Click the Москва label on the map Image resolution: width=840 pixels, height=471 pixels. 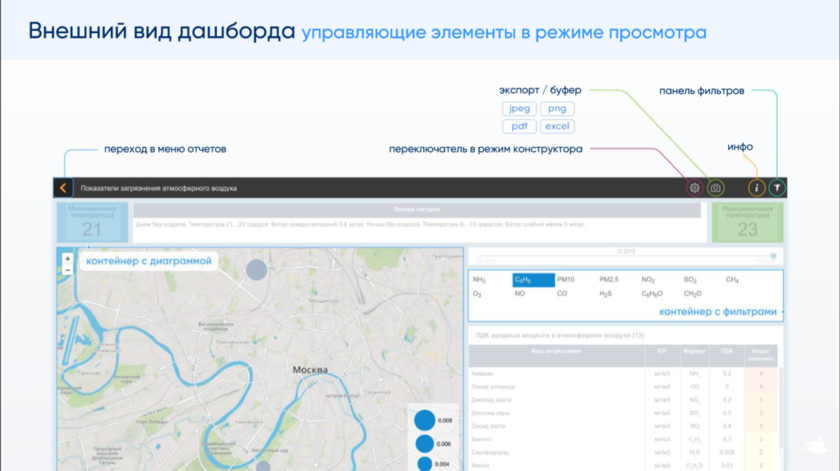coord(310,370)
